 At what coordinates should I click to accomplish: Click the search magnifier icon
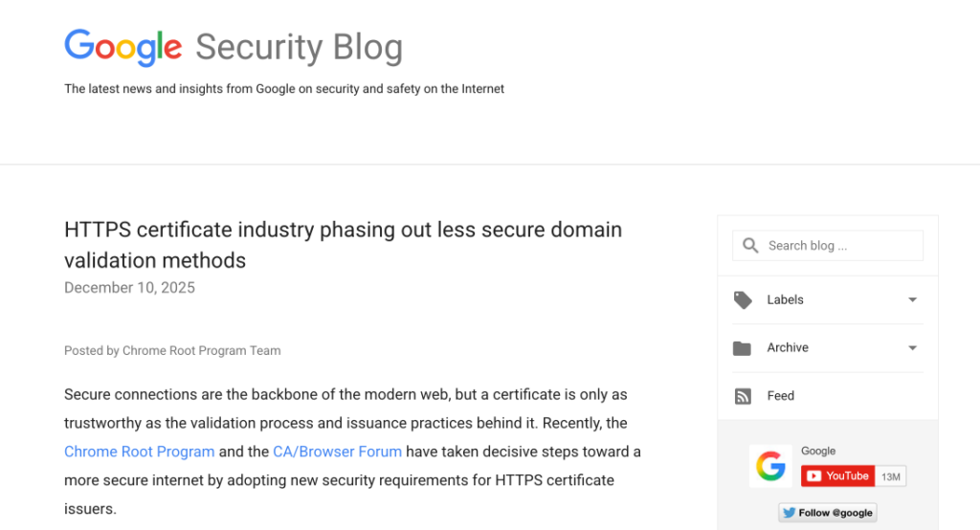[750, 246]
